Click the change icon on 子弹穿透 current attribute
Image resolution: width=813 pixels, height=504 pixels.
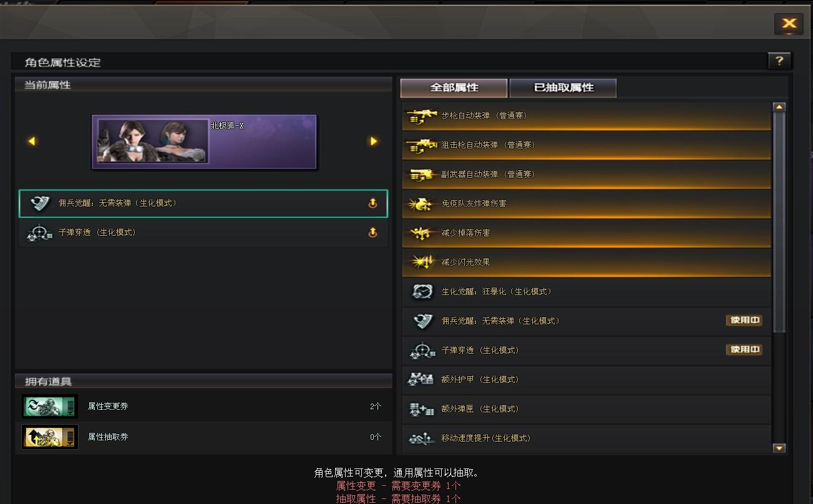[x=372, y=233]
